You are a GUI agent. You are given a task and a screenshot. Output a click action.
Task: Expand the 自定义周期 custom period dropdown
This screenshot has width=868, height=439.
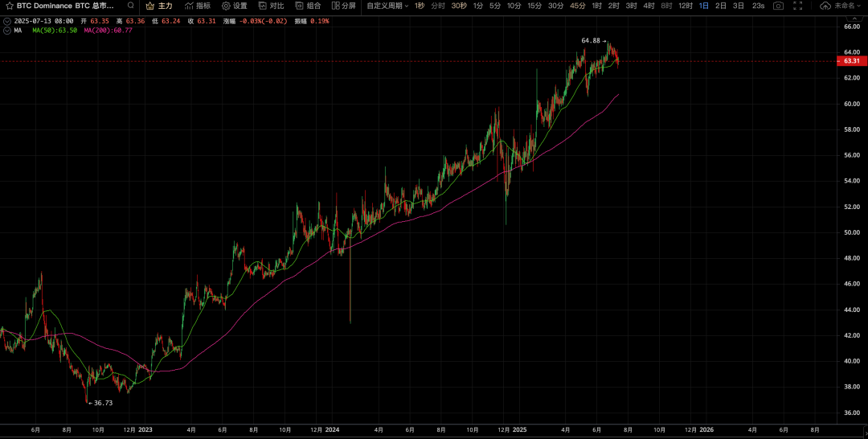point(387,6)
